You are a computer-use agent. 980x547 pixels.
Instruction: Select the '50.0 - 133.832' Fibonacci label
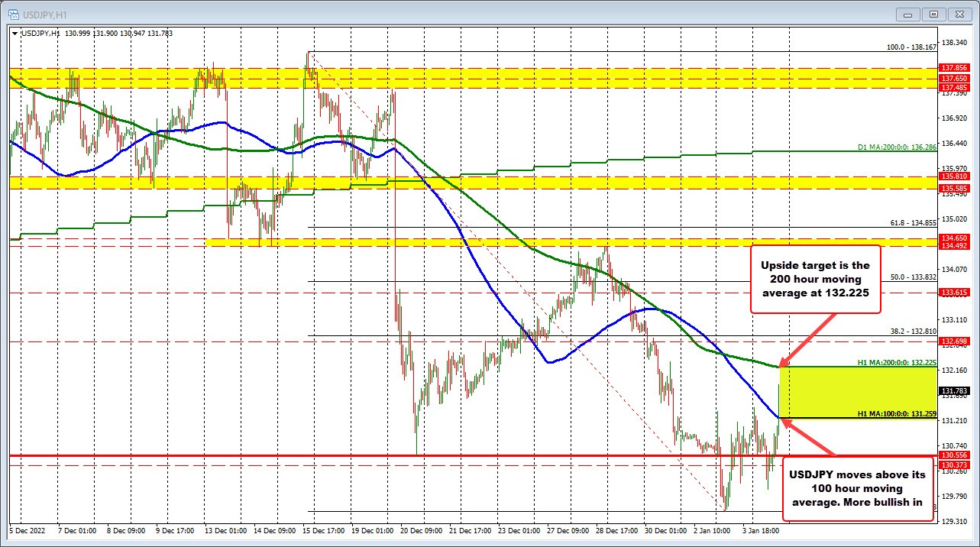pos(914,277)
